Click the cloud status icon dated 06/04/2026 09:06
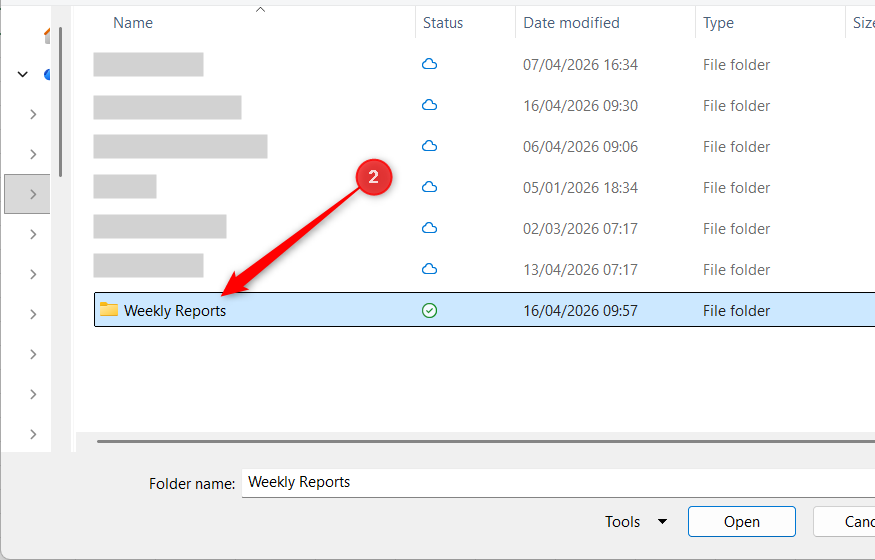This screenshot has height=560, width=875. click(x=429, y=146)
